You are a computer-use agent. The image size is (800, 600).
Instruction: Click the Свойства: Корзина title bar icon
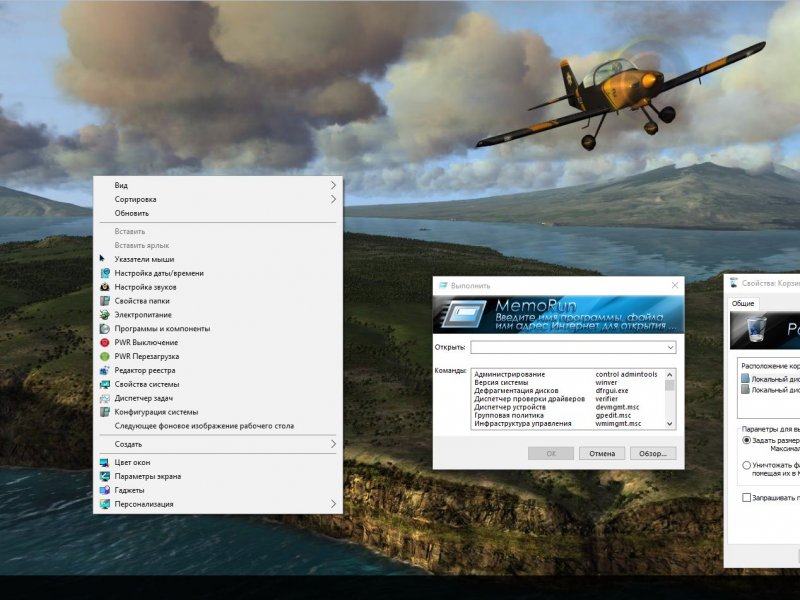pos(734,283)
